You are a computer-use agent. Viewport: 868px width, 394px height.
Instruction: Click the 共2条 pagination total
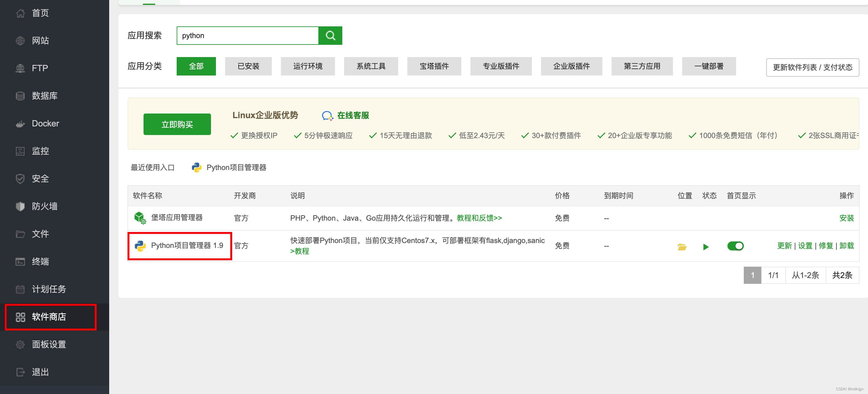[842, 276]
